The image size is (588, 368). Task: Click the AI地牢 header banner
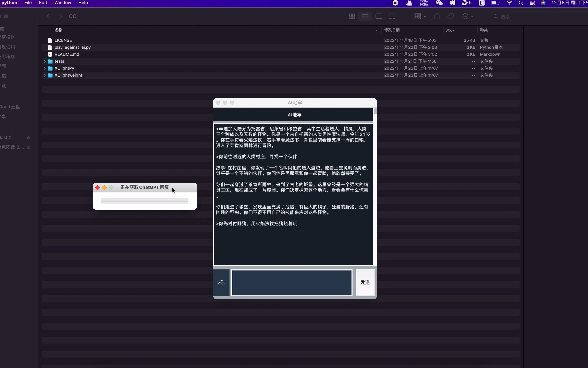[293, 115]
